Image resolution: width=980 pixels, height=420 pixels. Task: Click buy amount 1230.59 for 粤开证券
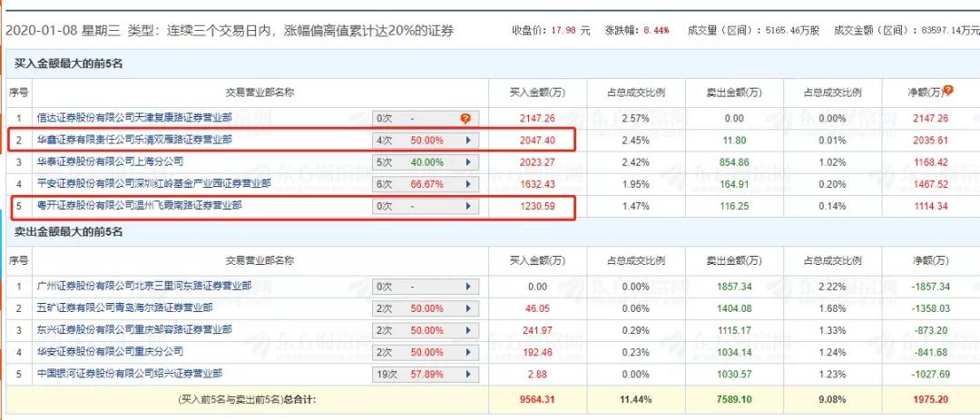(537, 206)
